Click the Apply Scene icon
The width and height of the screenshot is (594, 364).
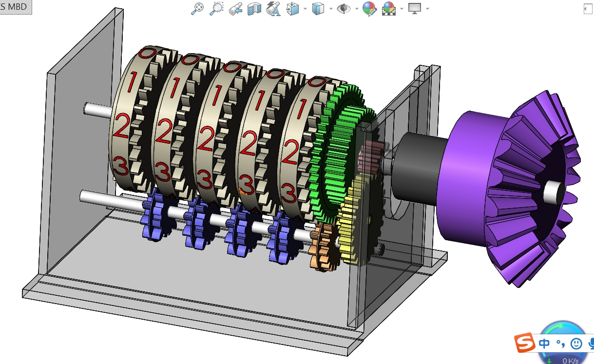pos(389,8)
